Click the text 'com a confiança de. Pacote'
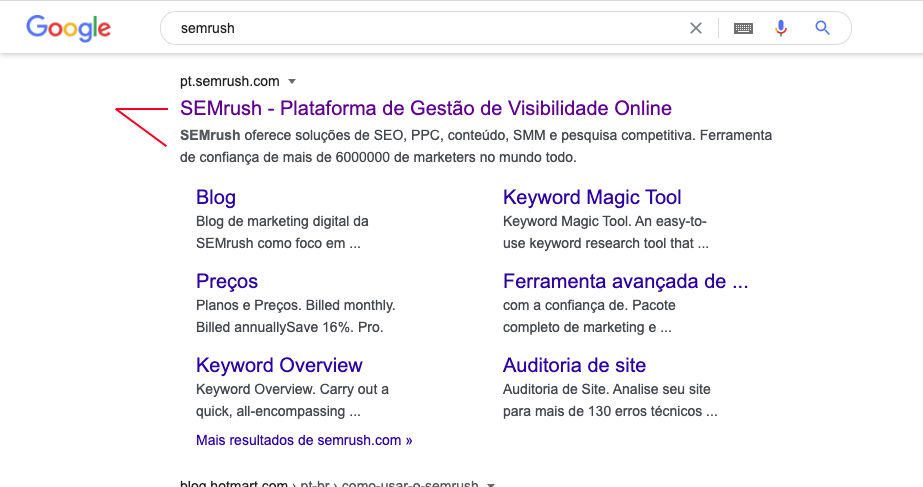 589,306
